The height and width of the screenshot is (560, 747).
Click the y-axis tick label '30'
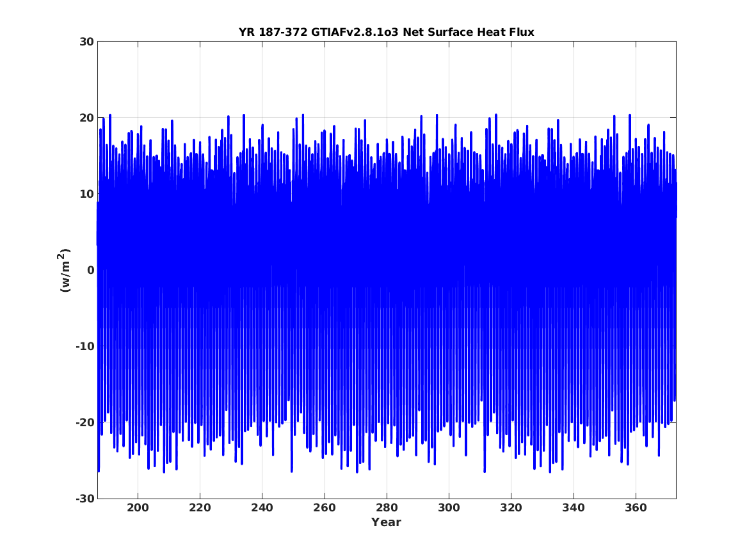point(86,42)
